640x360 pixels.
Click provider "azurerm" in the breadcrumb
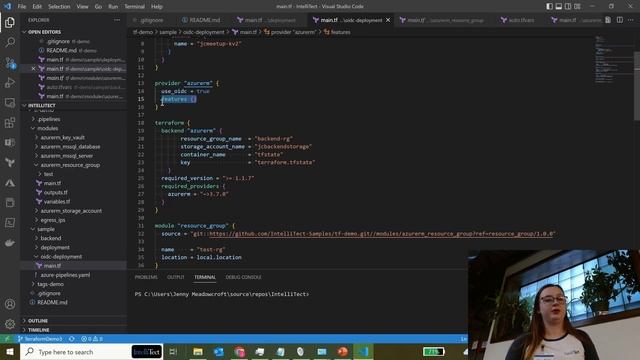pos(290,32)
